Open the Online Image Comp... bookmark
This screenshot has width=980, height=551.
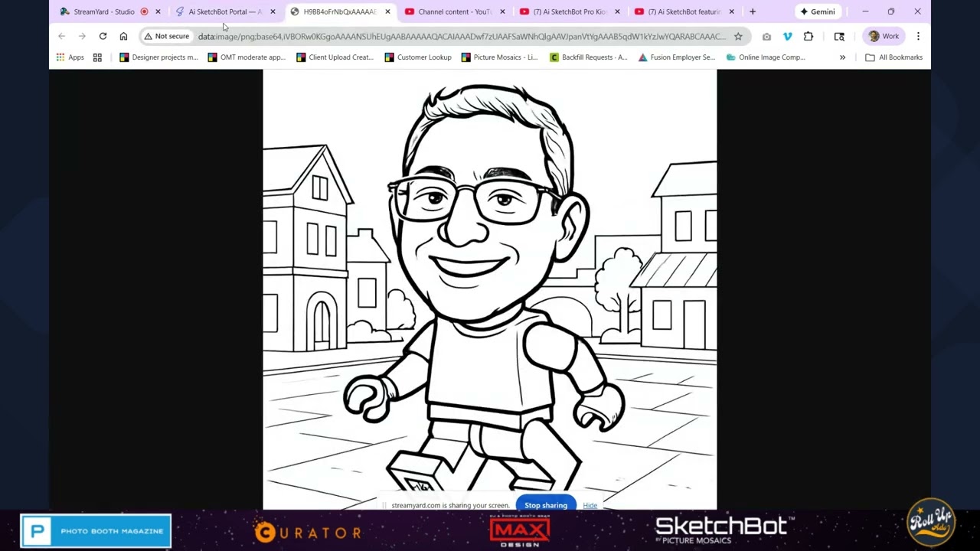tap(764, 57)
